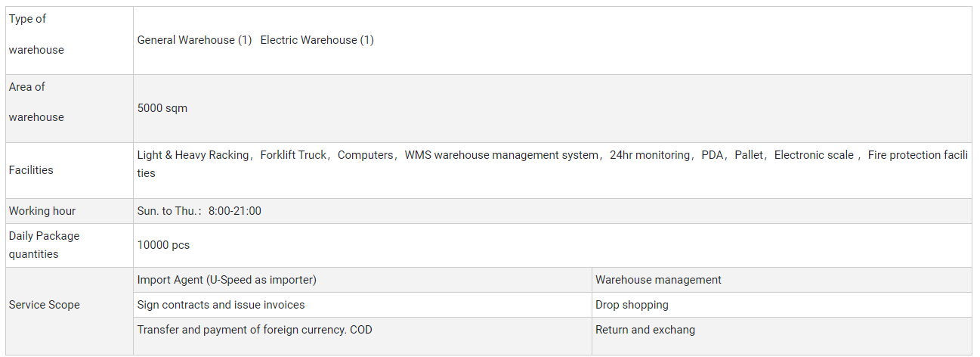
Task: Select the 'Sun. to Thu.: 8:00-21:00' value
Action: click(199, 211)
